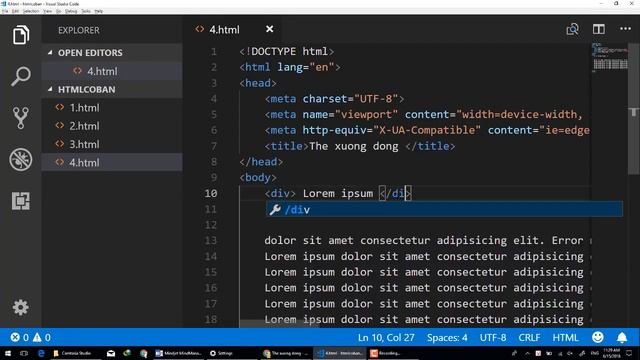Show hidden system tray icons
The height and width of the screenshot is (360, 640).
[x=527, y=353]
